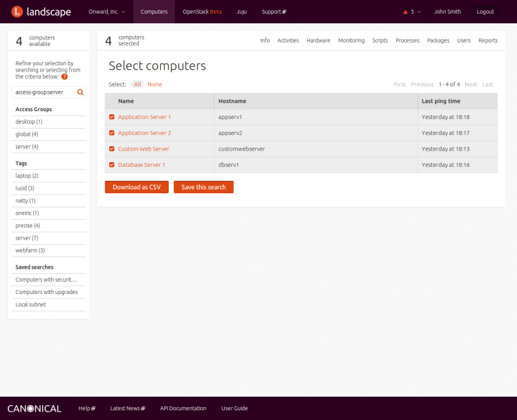517x420 pixels.
Task: Expand the Onward, Inc. account dropdown
Action: pos(107,12)
